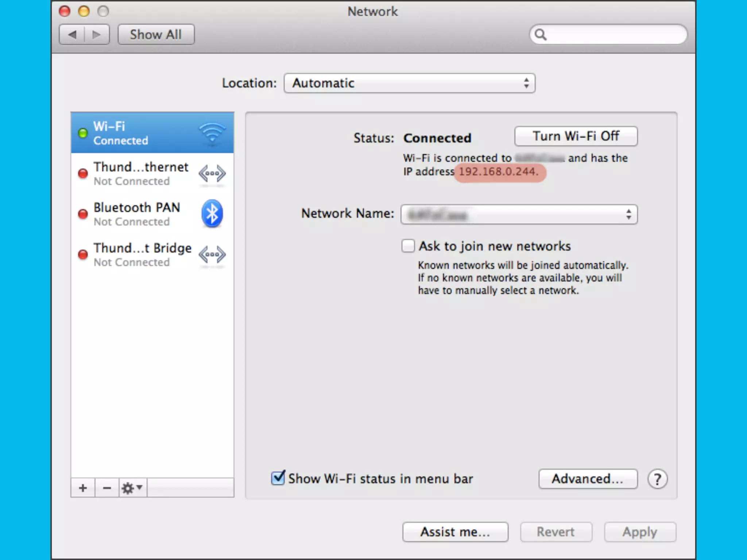Go back with the left arrow button
This screenshot has height=560, width=747.
72,35
